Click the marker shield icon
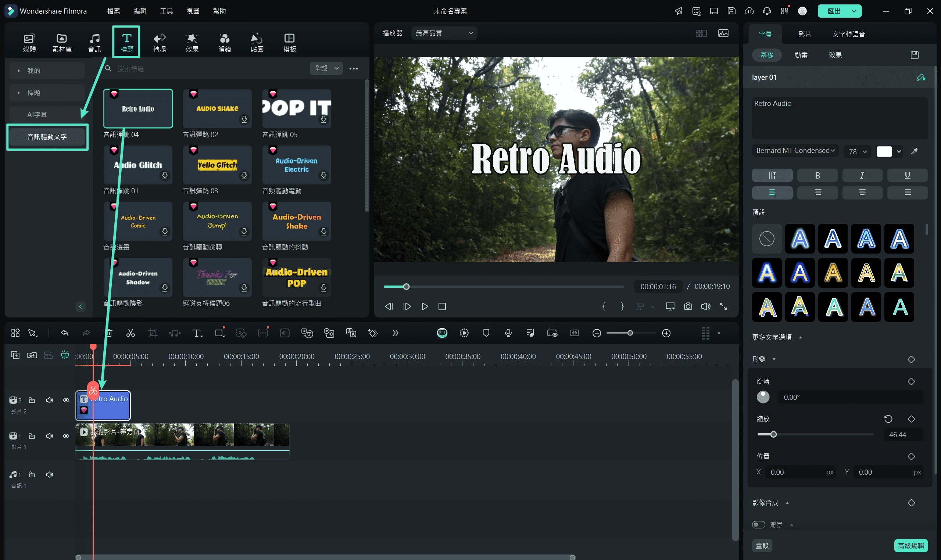941x560 pixels. pos(486,333)
